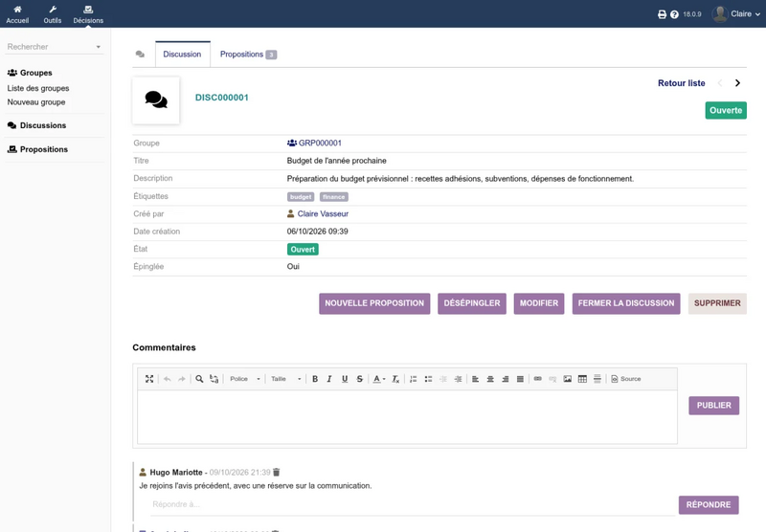Open the GRP000001 group link
Viewport: 766px width, 532px height.
[x=314, y=143]
